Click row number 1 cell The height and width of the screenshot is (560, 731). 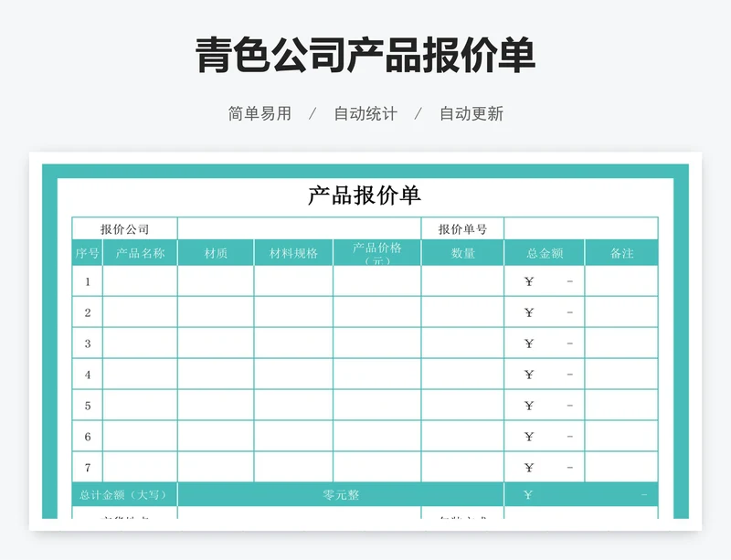87,281
